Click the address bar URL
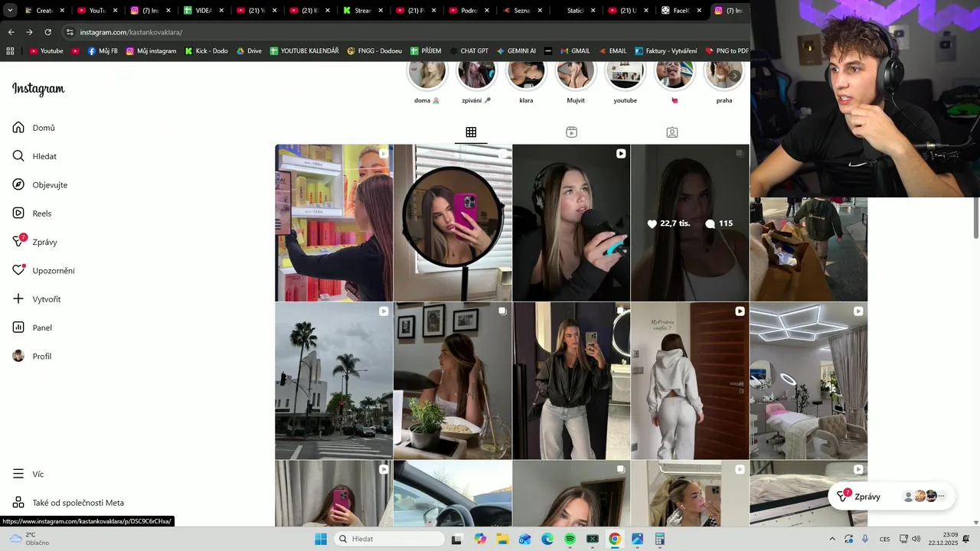 click(131, 32)
